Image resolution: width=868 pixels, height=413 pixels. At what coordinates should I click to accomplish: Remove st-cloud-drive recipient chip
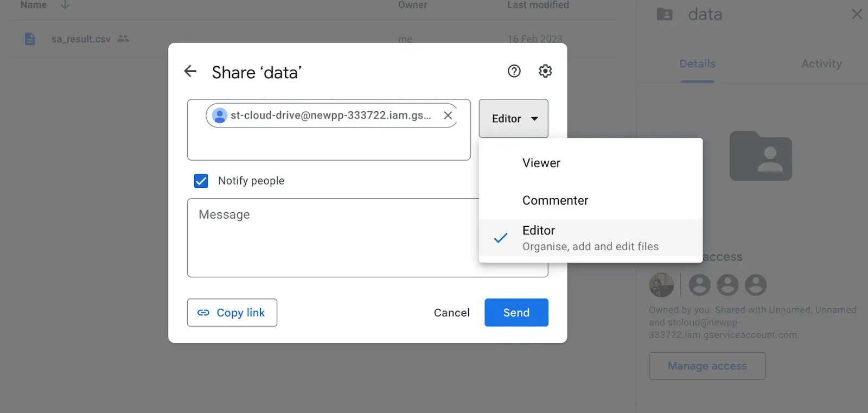point(448,115)
